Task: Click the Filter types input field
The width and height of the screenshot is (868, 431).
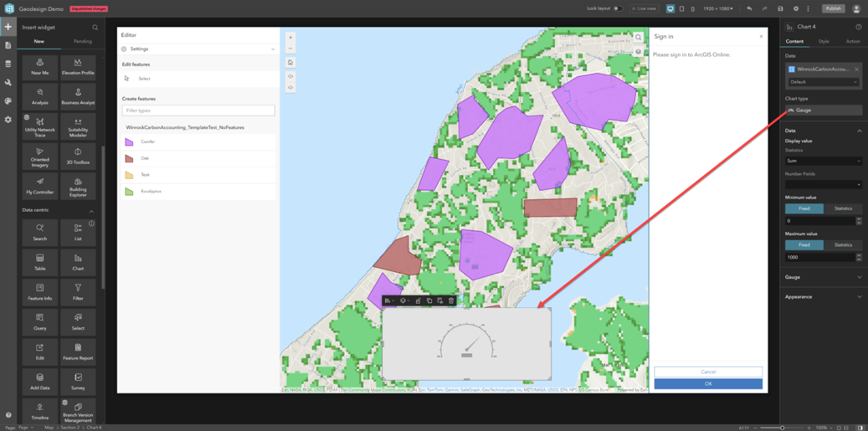Action: pos(198,110)
